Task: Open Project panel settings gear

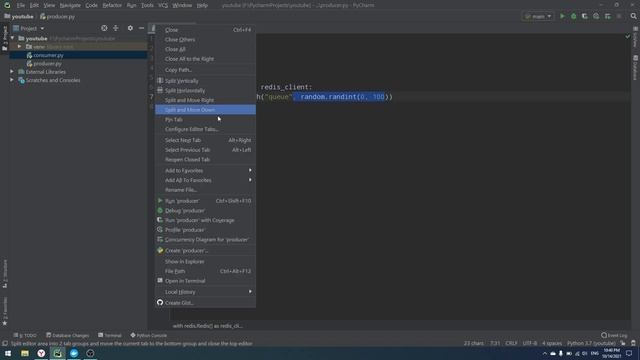Action: pos(130,28)
